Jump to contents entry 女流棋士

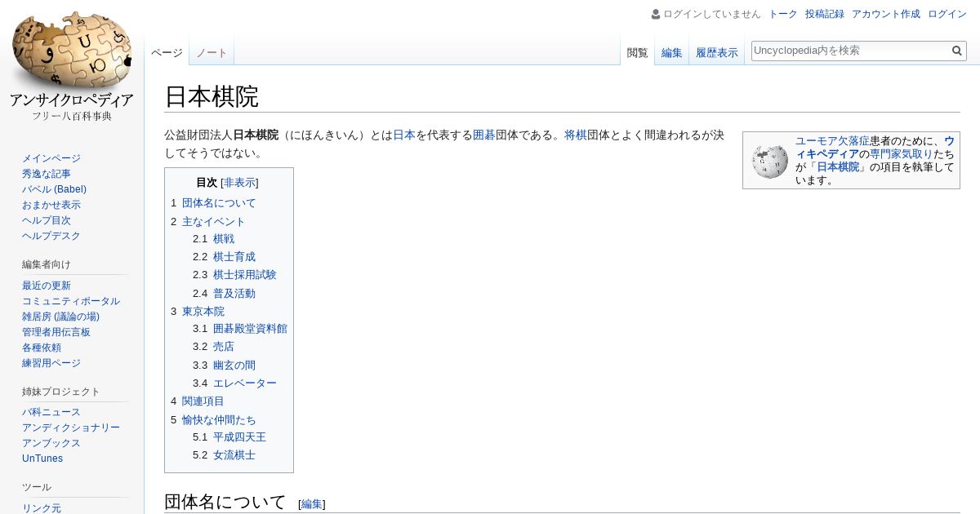[x=234, y=455]
